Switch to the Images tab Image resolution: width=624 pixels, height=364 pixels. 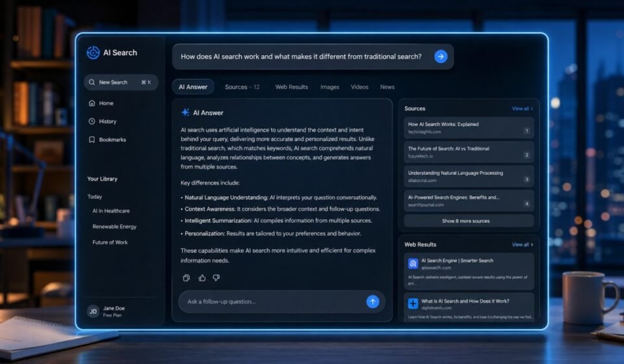(x=330, y=86)
